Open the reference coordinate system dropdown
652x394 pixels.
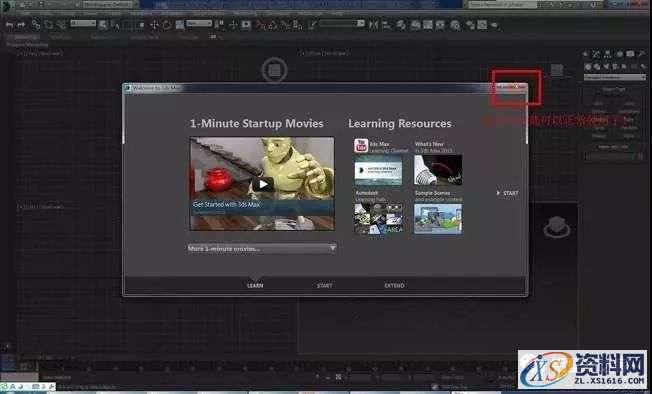point(199,23)
